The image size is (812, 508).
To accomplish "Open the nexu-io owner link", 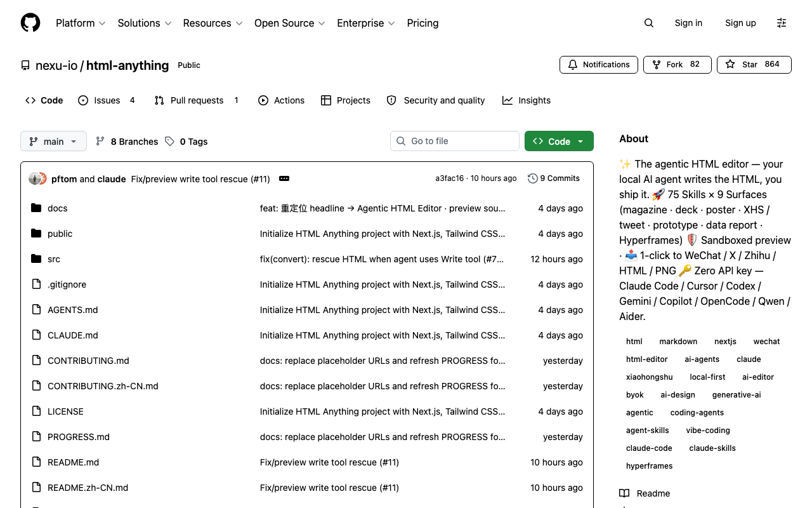I will click(x=56, y=65).
